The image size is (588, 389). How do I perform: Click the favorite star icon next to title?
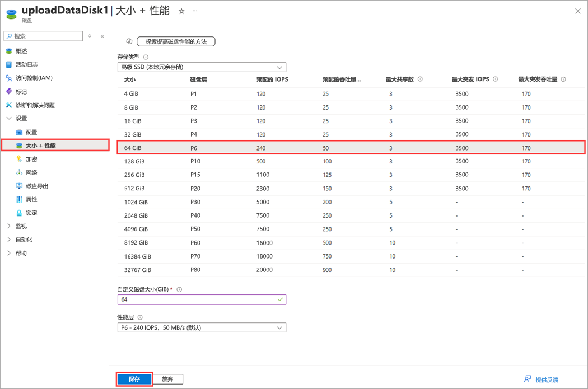tap(181, 11)
